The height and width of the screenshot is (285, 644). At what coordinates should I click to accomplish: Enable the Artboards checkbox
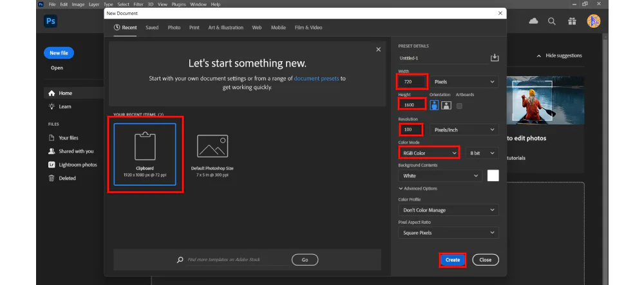click(459, 106)
